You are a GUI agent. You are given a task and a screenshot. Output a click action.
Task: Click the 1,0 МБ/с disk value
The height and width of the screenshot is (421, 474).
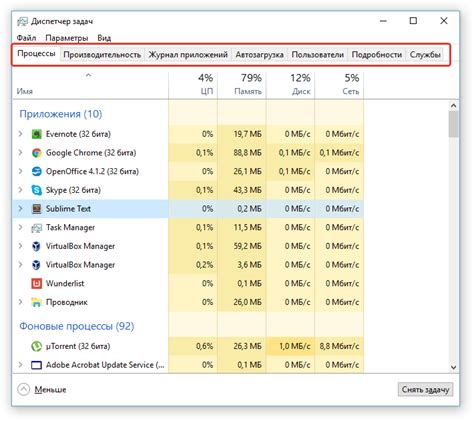coord(294,346)
